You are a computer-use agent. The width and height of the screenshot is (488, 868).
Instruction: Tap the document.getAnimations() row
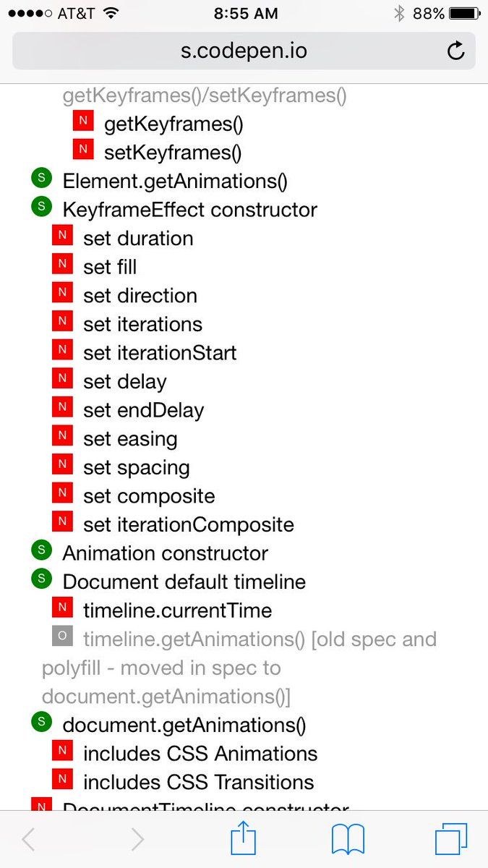pyautogui.click(x=184, y=725)
